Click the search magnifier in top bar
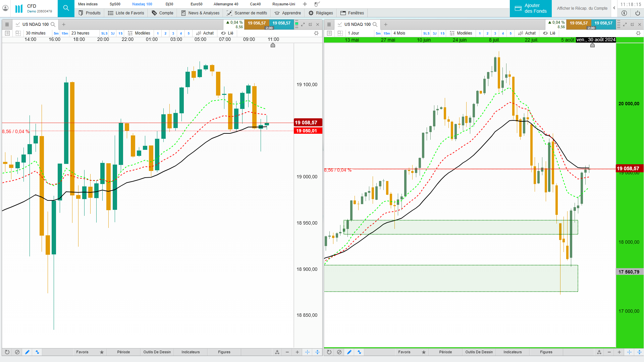Viewport: 644px width, 362px height. coord(66,8)
